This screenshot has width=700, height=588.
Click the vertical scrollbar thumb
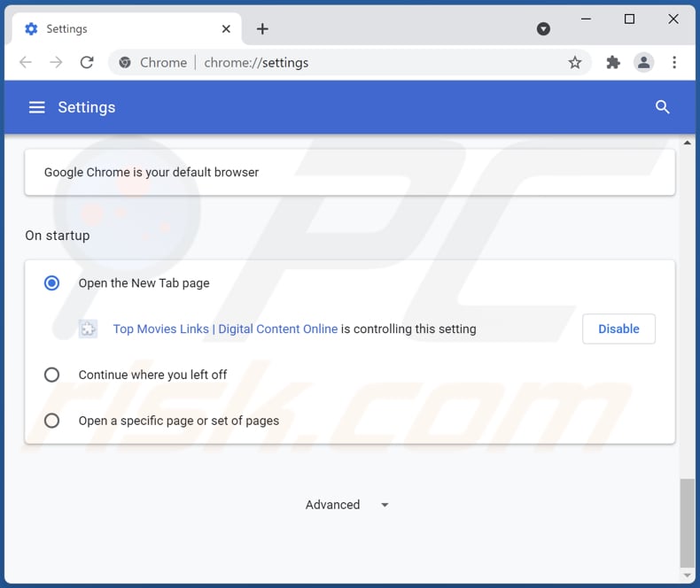point(687,522)
